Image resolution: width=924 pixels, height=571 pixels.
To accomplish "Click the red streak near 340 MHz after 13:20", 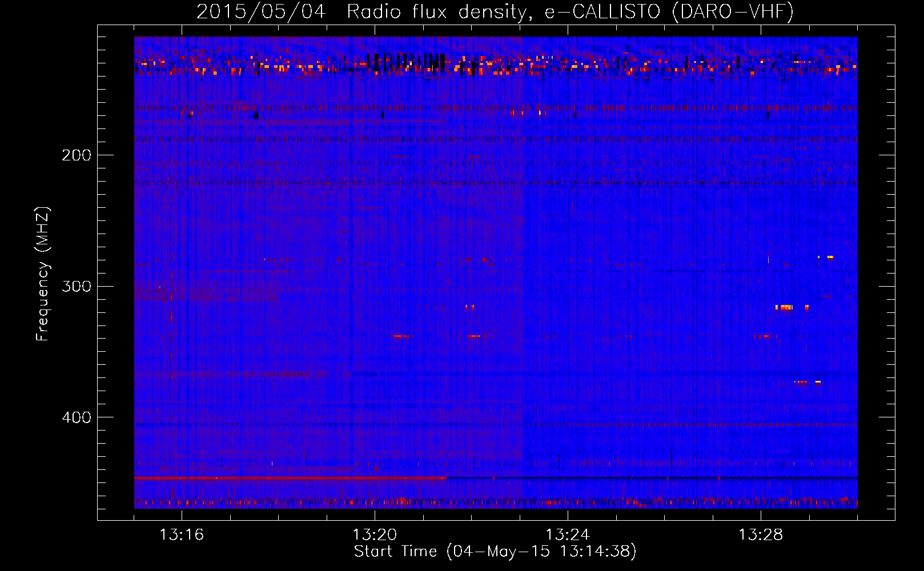I will point(401,336).
